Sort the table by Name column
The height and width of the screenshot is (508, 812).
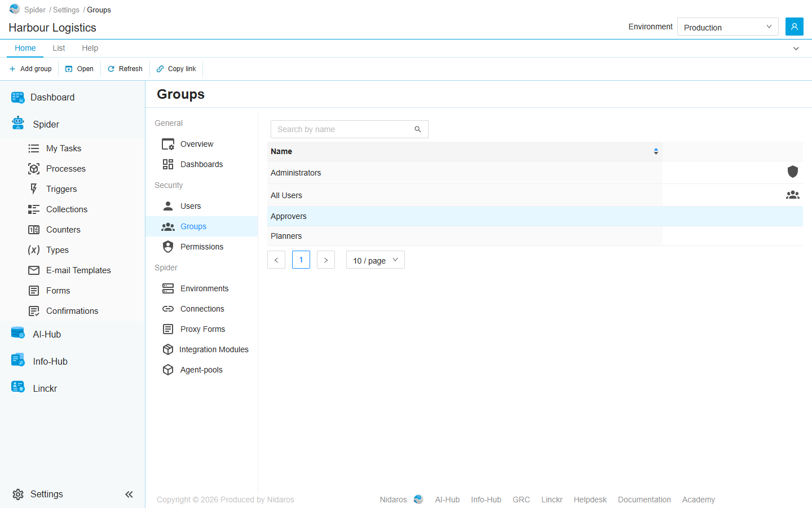(x=656, y=151)
